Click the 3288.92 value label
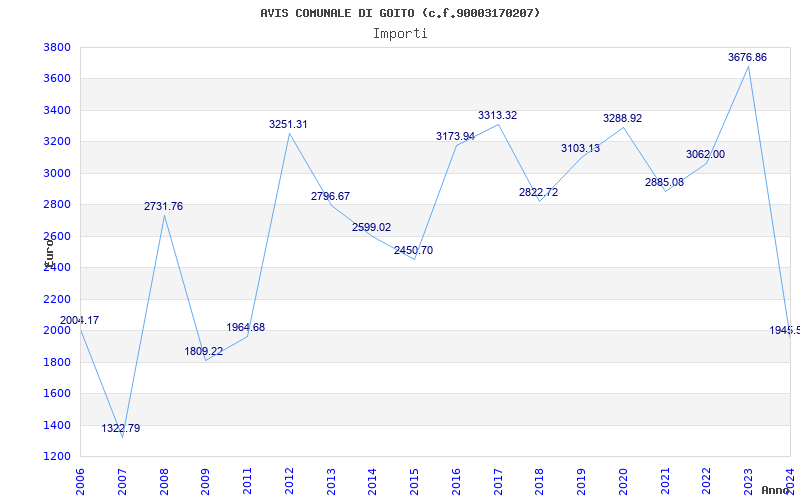800x500 pixels. click(x=622, y=118)
